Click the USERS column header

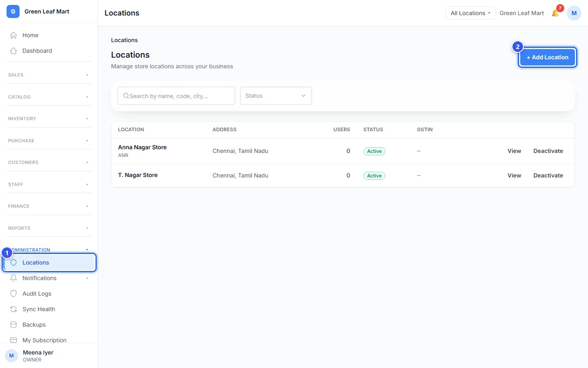click(x=342, y=130)
